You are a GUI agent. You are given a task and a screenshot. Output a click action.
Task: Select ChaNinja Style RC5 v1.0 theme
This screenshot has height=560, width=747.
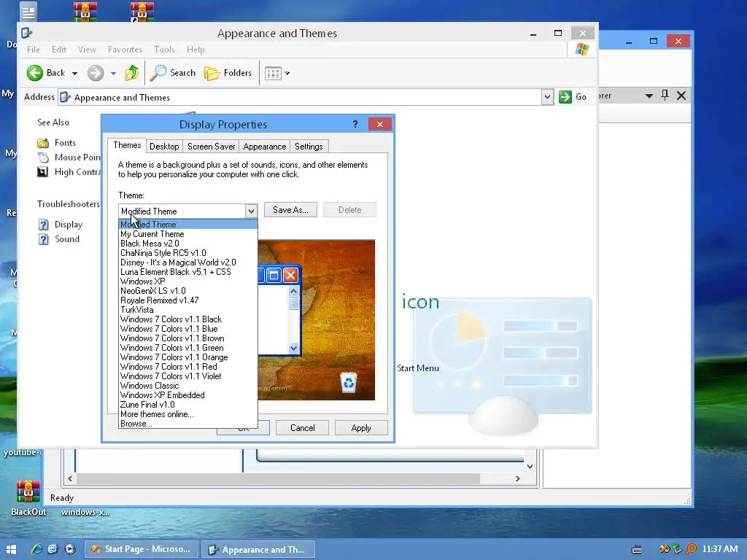click(x=187, y=253)
